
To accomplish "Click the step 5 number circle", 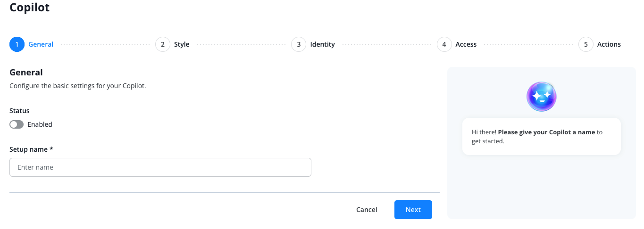I will click(585, 44).
